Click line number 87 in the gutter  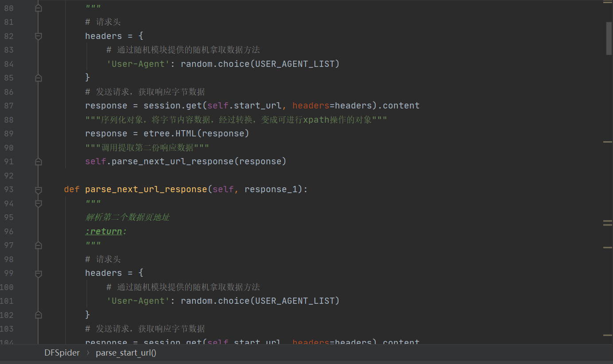tap(9, 106)
